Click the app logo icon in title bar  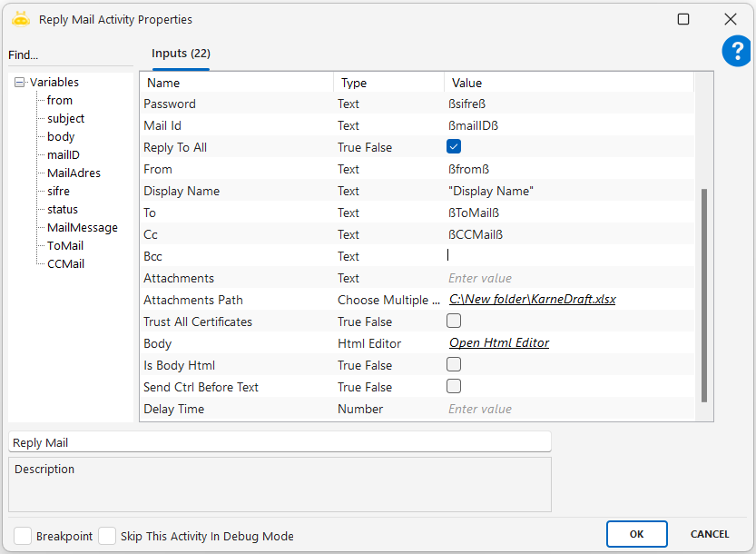(21, 19)
